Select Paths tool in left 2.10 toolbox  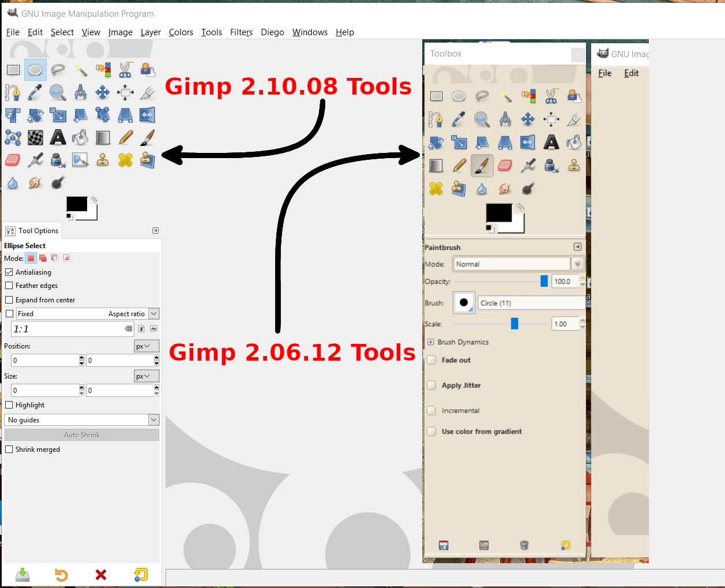click(13, 92)
